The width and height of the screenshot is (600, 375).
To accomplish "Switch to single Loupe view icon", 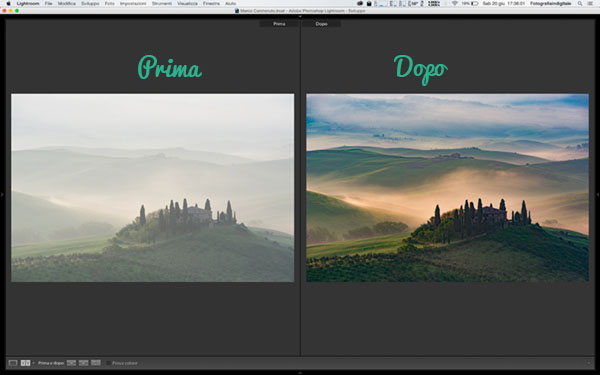I will 13,363.
